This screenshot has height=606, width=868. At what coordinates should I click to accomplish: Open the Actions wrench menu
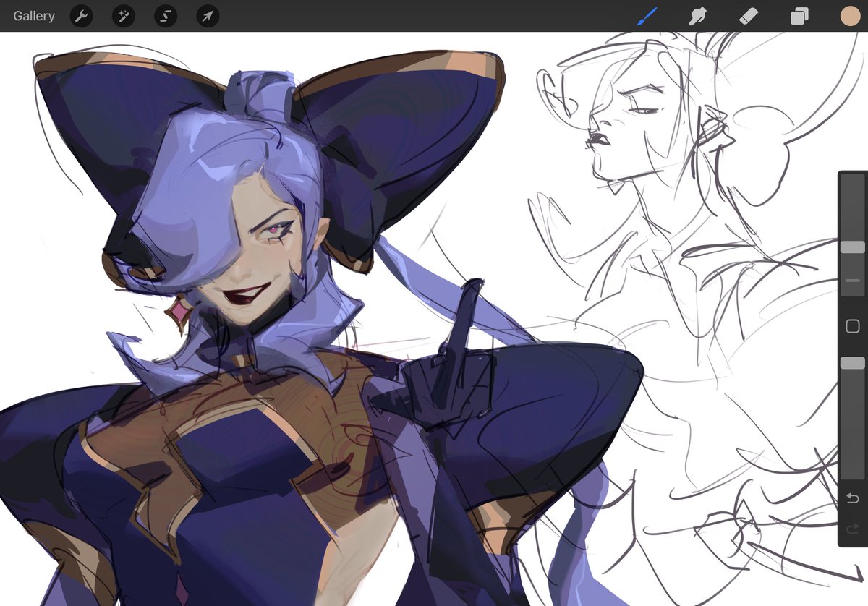click(81, 16)
